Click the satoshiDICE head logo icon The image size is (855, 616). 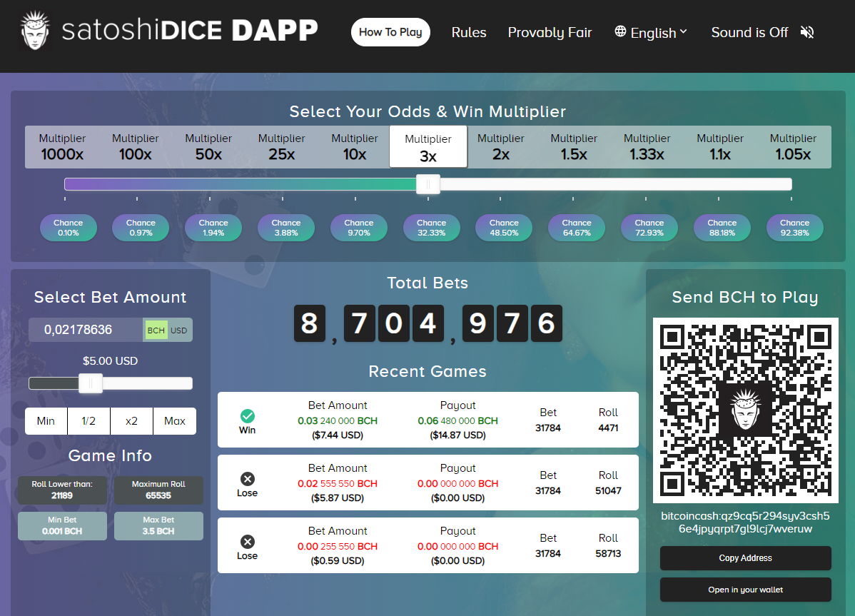point(35,31)
